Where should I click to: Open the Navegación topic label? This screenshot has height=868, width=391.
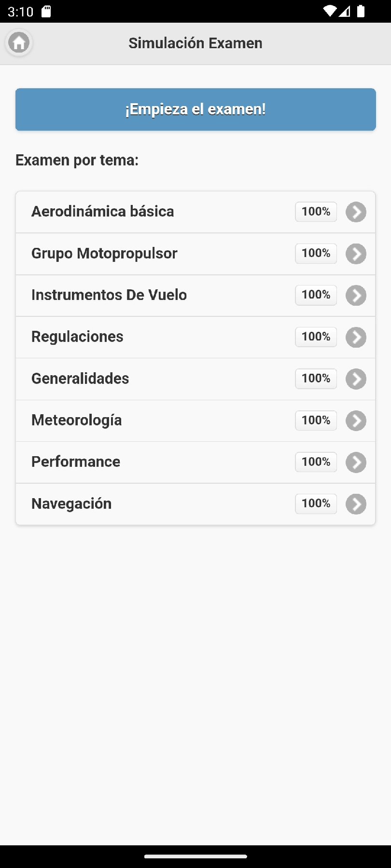click(x=71, y=504)
